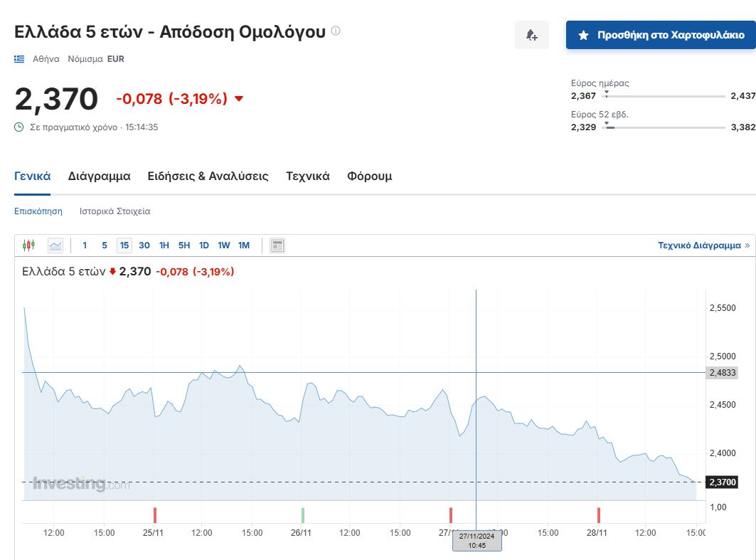Create an alert with the bell icon

(532, 35)
